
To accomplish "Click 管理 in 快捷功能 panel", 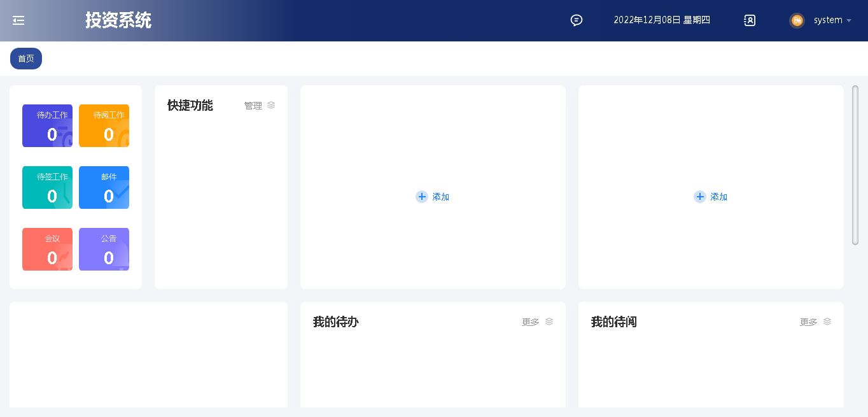I will tap(253, 106).
